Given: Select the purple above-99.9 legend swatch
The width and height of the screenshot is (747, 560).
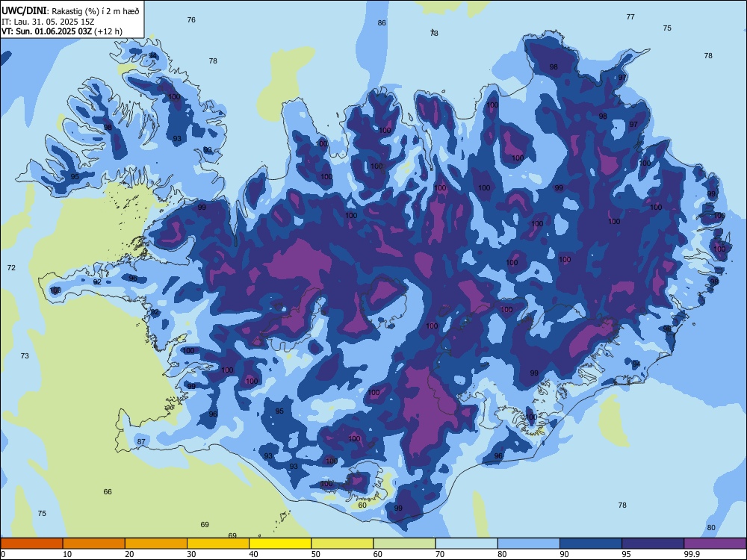Looking at the screenshot, I should [715, 544].
